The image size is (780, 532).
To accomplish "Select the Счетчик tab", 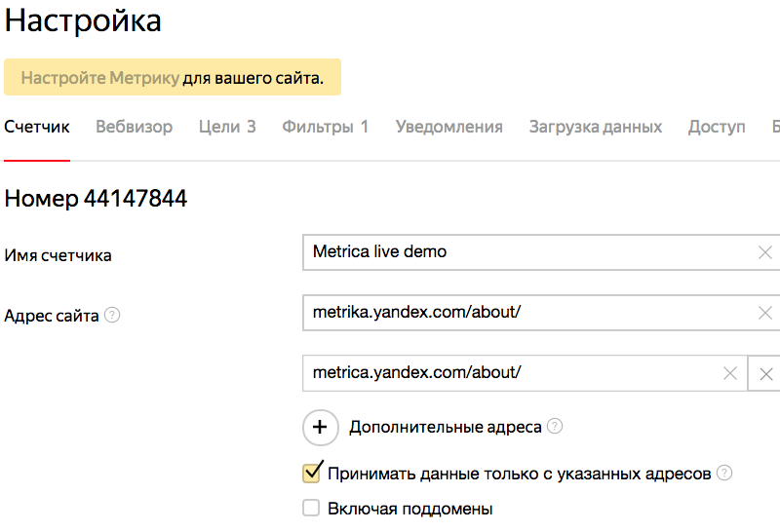I will (x=37, y=127).
